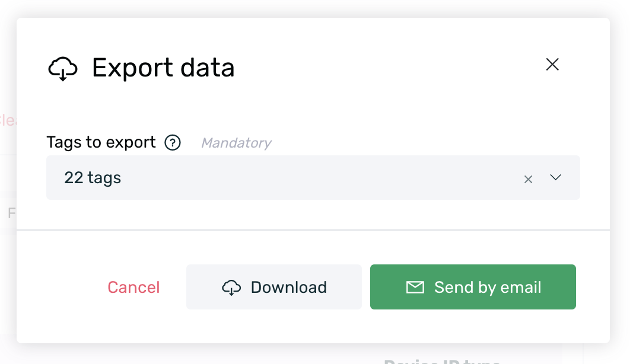This screenshot has width=630, height=364.
Task: Click the envelope icon in Send by email
Action: click(415, 288)
